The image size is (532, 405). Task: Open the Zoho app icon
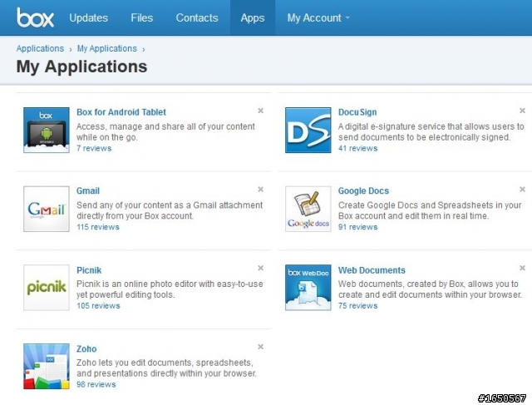pyautogui.click(x=47, y=366)
